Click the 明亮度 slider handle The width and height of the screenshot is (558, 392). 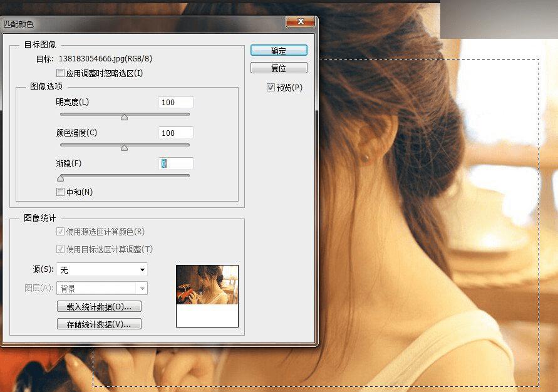point(124,117)
